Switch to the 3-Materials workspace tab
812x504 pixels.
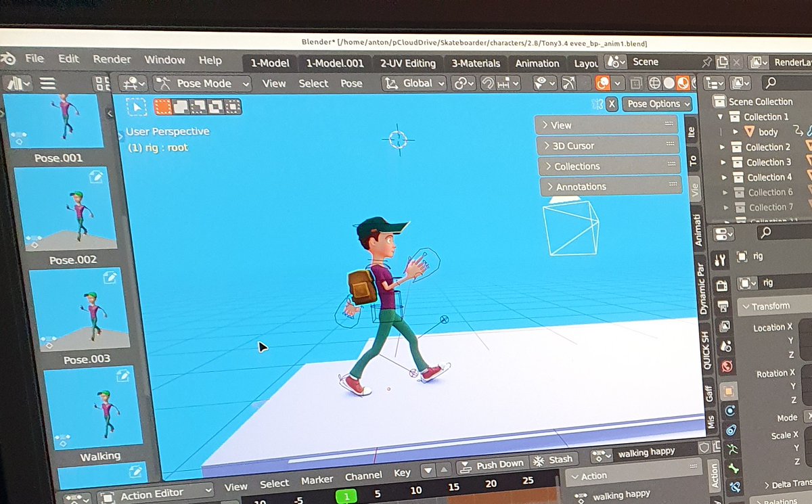[x=476, y=63]
